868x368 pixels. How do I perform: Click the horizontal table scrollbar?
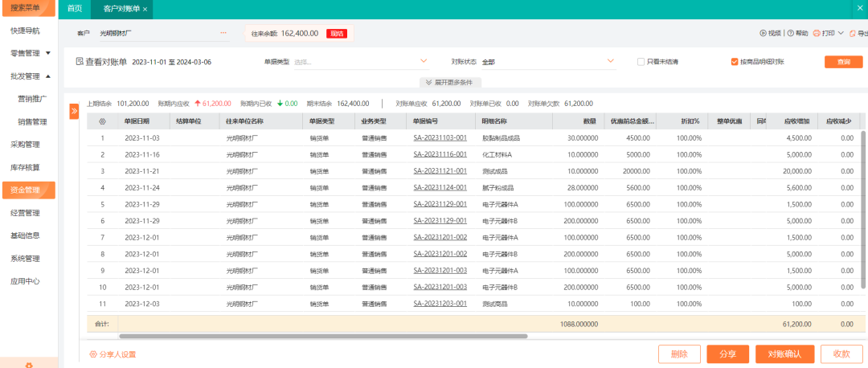pos(323,336)
